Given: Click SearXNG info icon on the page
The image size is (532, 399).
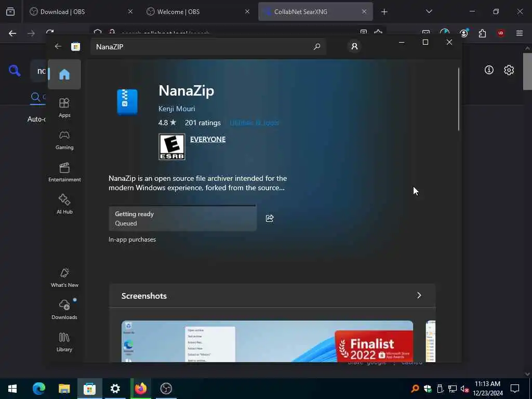Looking at the screenshot, I should tap(489, 70).
